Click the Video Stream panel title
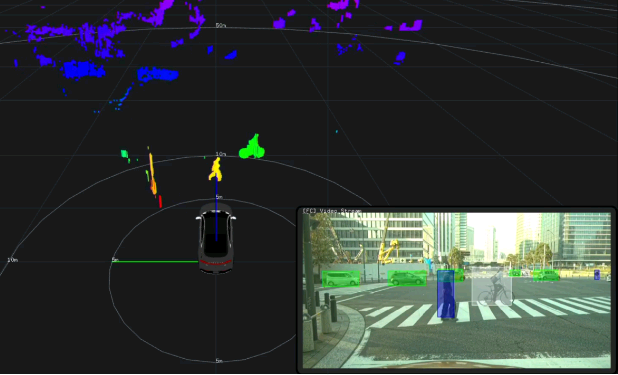This screenshot has height=375, width=618. point(332,211)
